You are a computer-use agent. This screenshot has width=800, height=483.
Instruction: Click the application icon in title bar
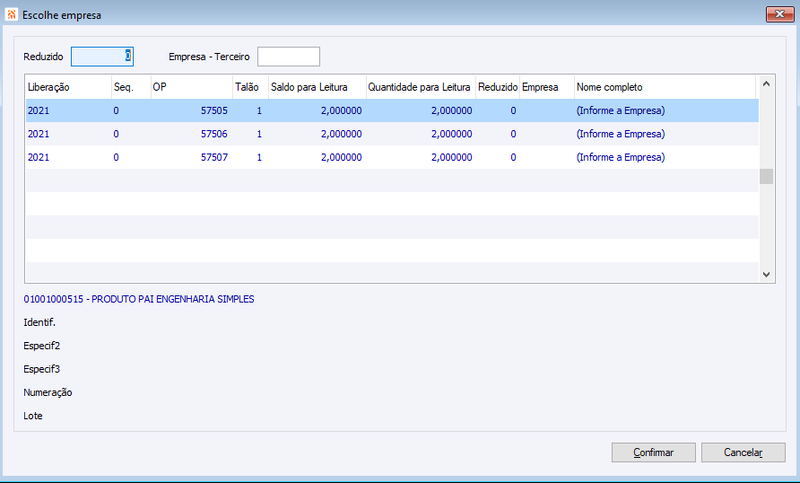click(11, 15)
